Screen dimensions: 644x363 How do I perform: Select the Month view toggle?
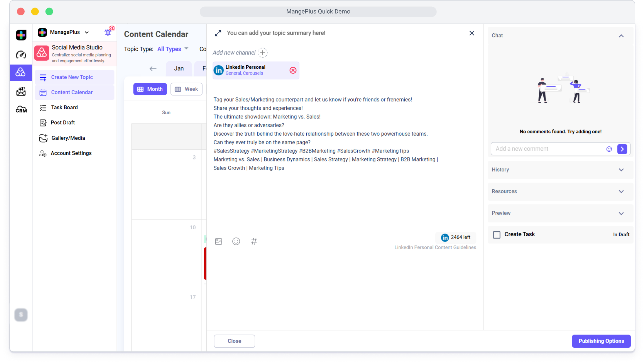150,89
